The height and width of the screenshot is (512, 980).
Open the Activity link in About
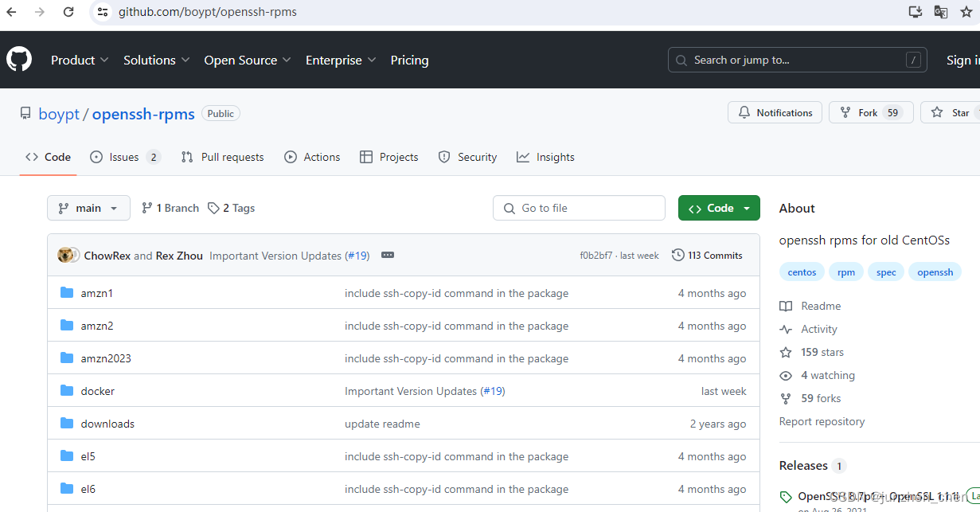point(808,329)
